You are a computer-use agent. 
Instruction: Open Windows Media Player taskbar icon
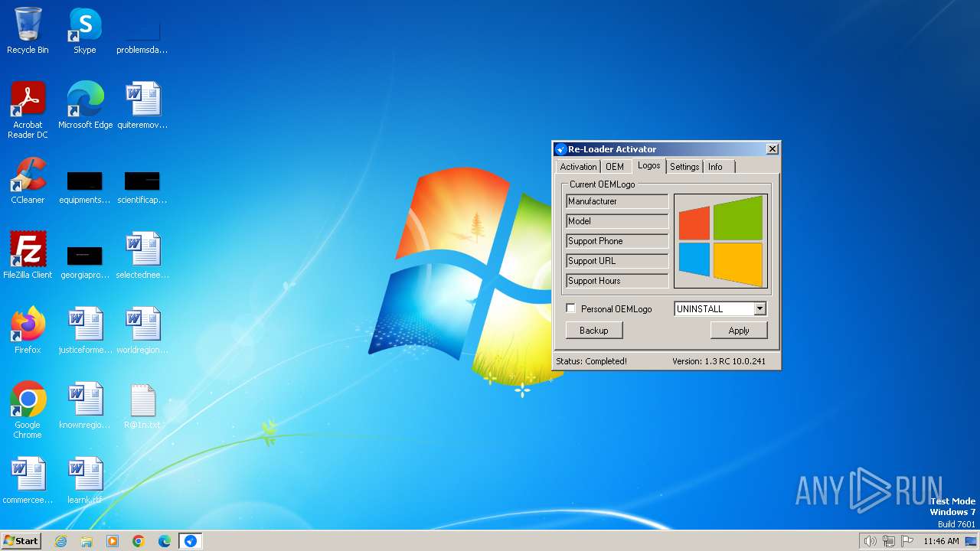pos(113,541)
